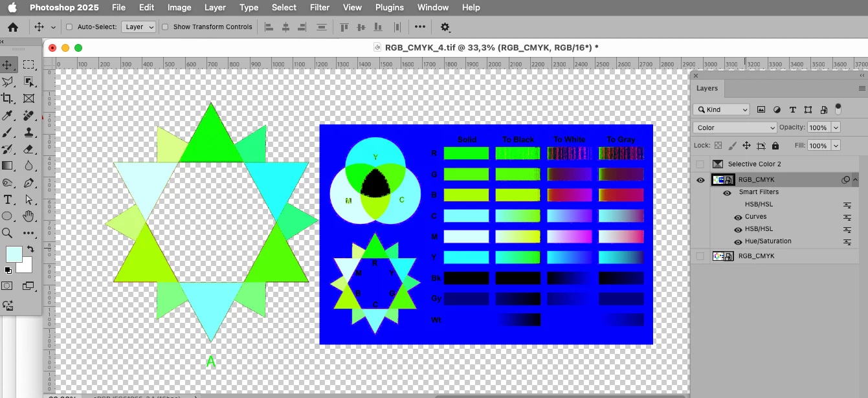Screen dimensions: 868x398
Task: Open the Layers panel menu
Action: coord(862,88)
